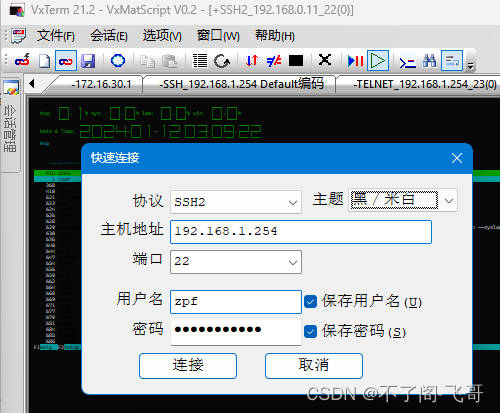Open the toolbar overflow options arrow
Image resolution: width=500 pixels, height=413 pixels.
470,65
